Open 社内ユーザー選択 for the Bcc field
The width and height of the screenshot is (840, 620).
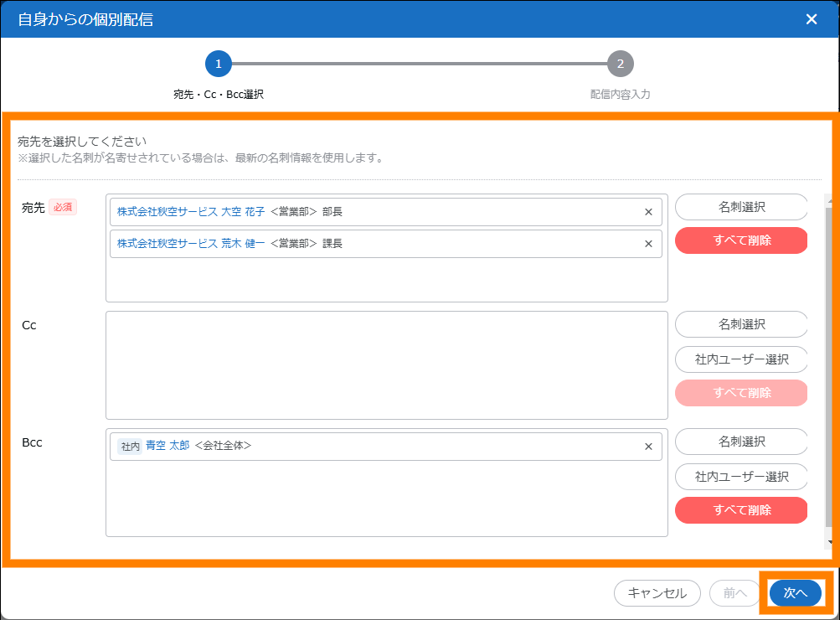(x=741, y=477)
